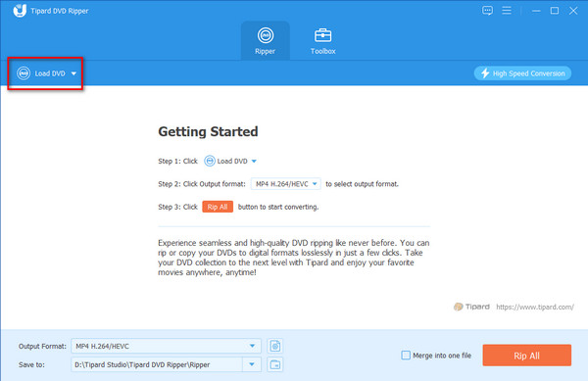Screen dimensions: 588x381
Task: Minimize the Tipard DVD Ripper window
Action: pyautogui.click(x=536, y=11)
